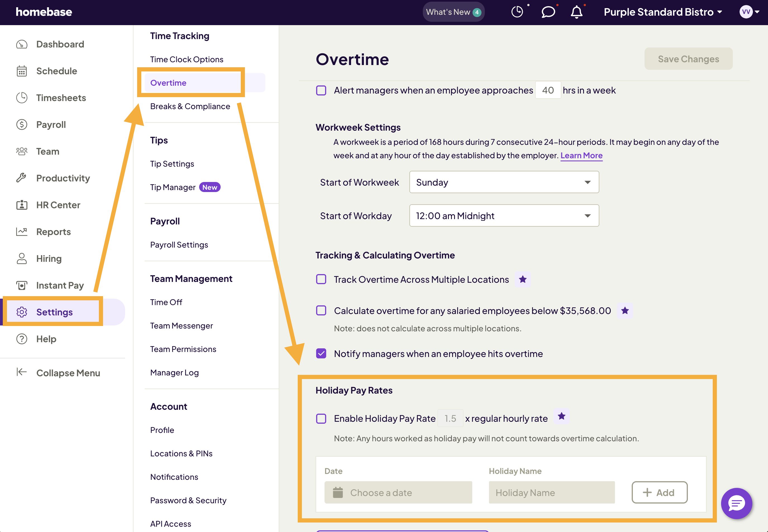Open the notifications bell icon
This screenshot has width=768, height=532.
point(577,12)
